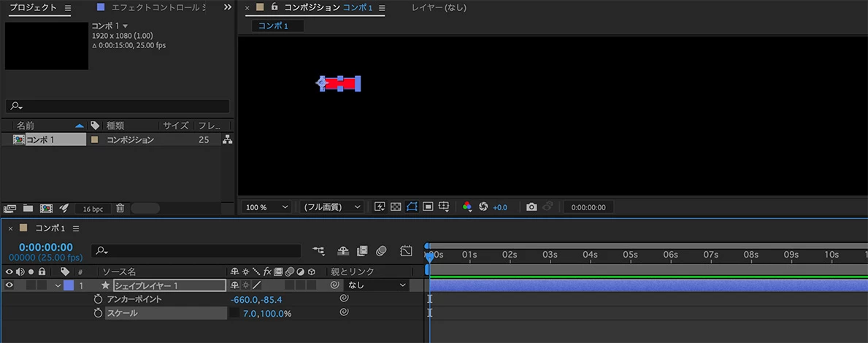The height and width of the screenshot is (343, 868).
Task: Hide シェイプレイヤー 1 with eye toggle
Action: [8, 285]
